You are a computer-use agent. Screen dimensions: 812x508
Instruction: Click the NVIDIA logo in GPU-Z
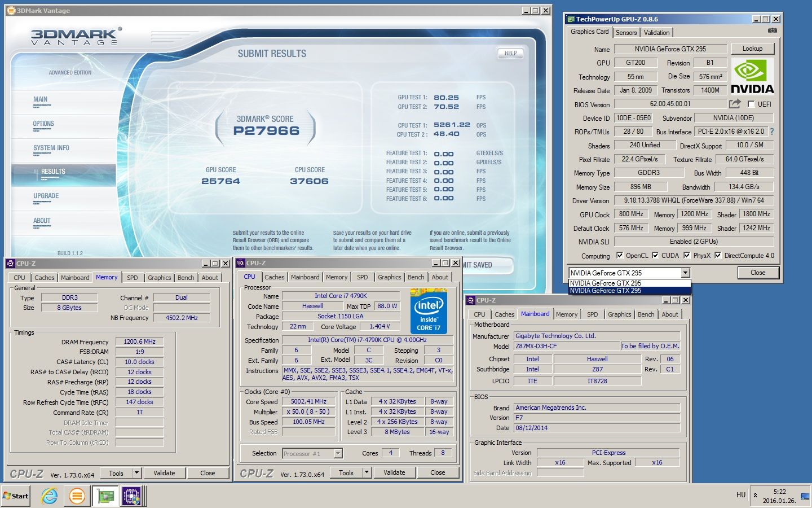click(x=752, y=76)
